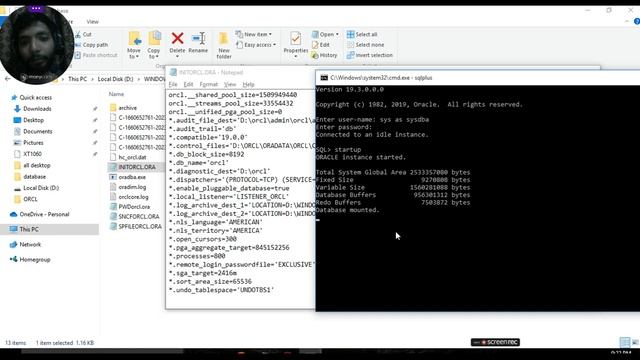Viewport: 640px width, 360px height.
Task: Click the sga_target line in Notepad
Action: click(203, 273)
